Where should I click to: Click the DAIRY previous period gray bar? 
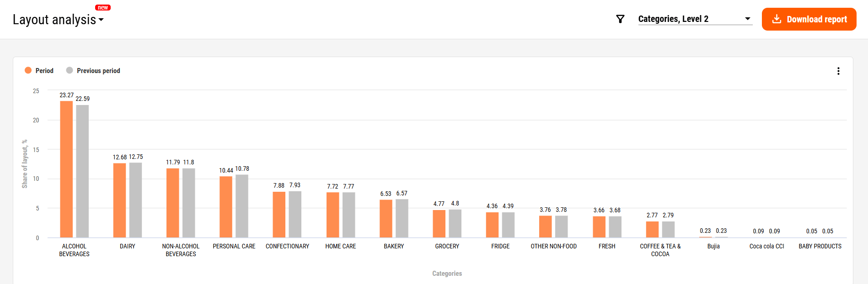(x=135, y=200)
